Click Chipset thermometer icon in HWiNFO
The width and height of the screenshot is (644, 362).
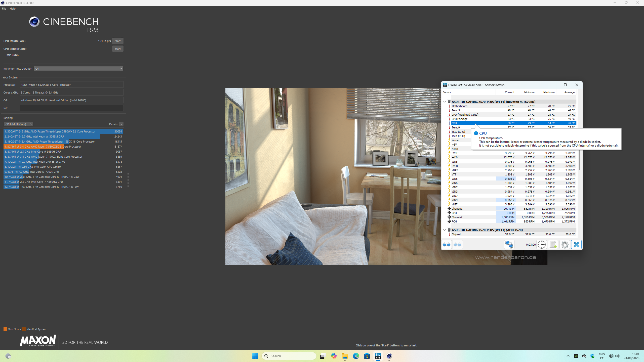point(449,234)
